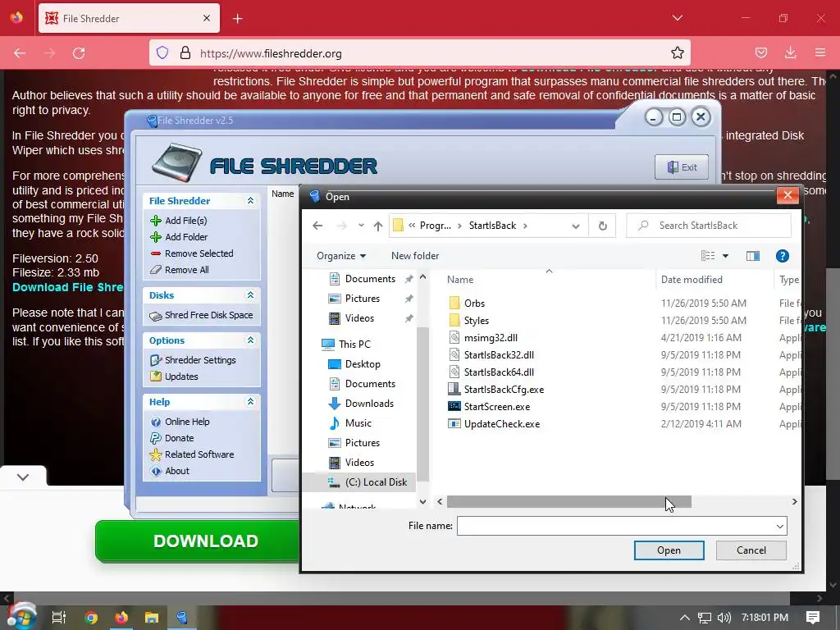Open a new Firefox tab
840x630 pixels.
coord(238,19)
